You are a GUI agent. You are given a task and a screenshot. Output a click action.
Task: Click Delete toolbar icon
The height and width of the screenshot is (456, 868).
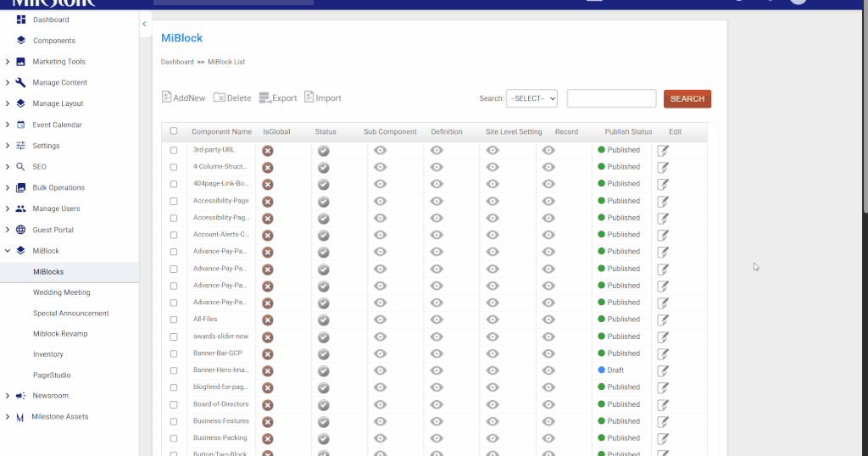pos(220,97)
